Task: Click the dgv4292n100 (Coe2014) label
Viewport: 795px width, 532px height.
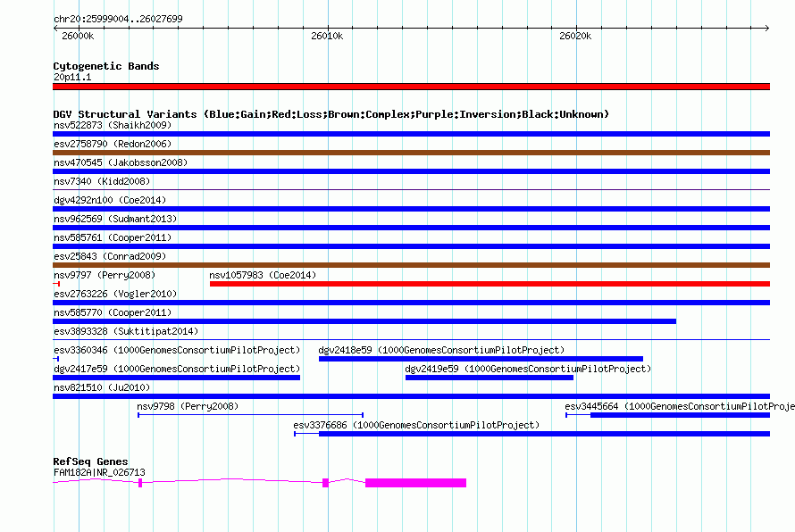Action: click(x=110, y=200)
